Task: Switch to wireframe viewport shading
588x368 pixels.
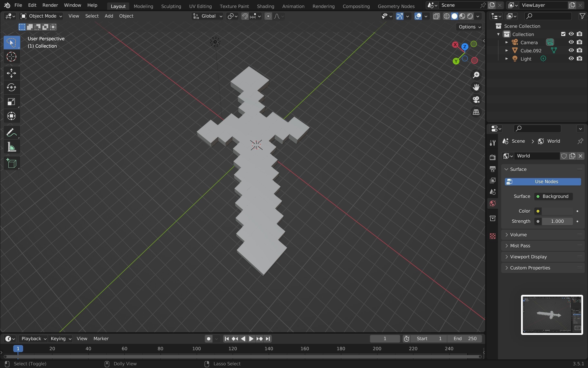Action: pyautogui.click(x=447, y=16)
